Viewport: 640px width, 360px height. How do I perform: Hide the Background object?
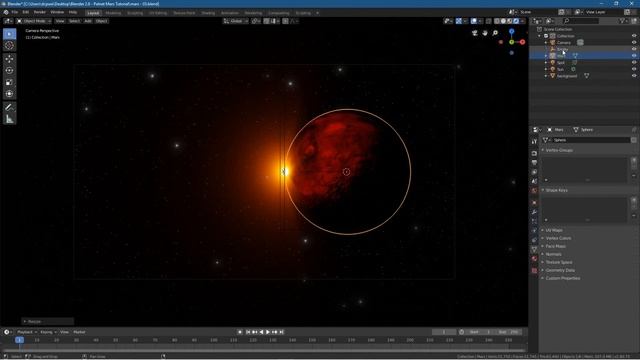coord(634,76)
